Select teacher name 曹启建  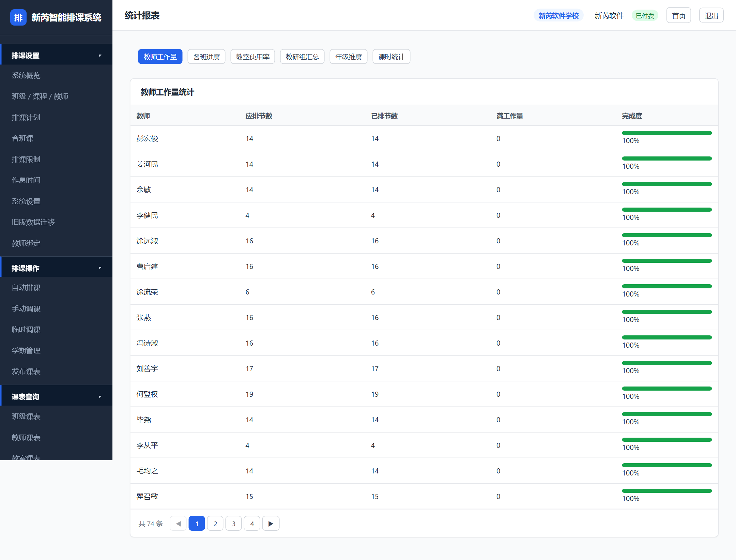click(x=147, y=267)
